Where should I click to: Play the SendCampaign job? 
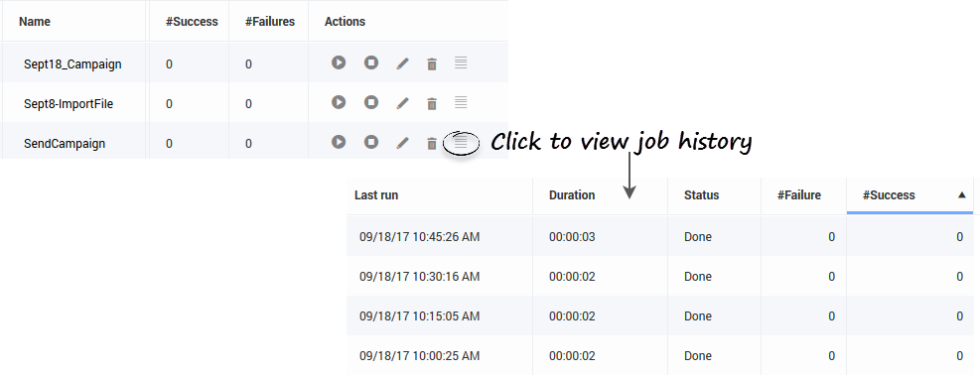tap(339, 142)
